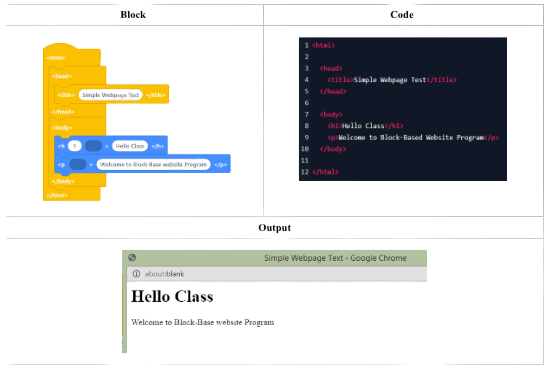Click the empty attribute slot in h block
Viewport: 550px width, 371px height.
point(93,146)
